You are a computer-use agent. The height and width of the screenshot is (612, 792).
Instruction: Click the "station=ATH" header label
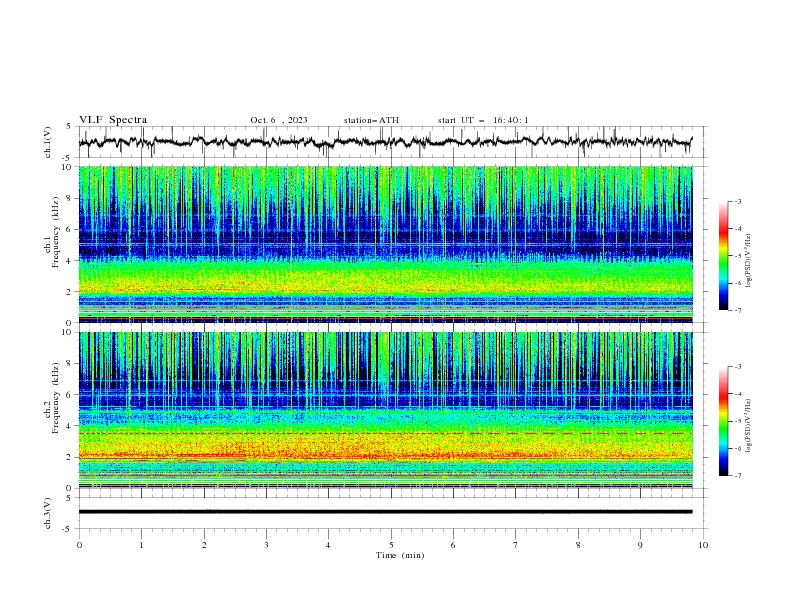click(x=371, y=120)
